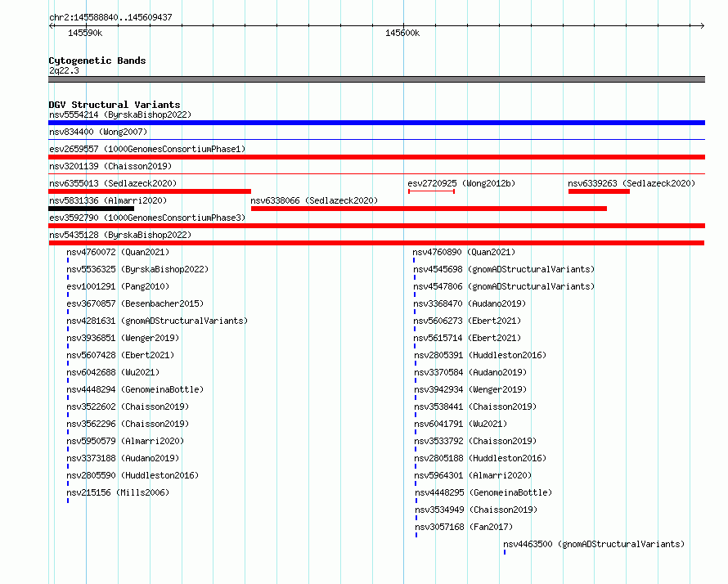Click esv1001291 (Pang2010) variant

[x=118, y=286]
